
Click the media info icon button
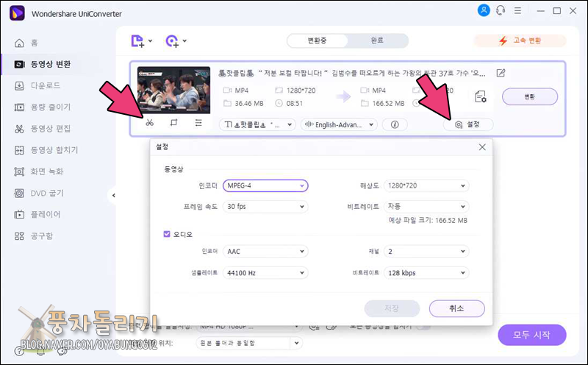point(395,124)
